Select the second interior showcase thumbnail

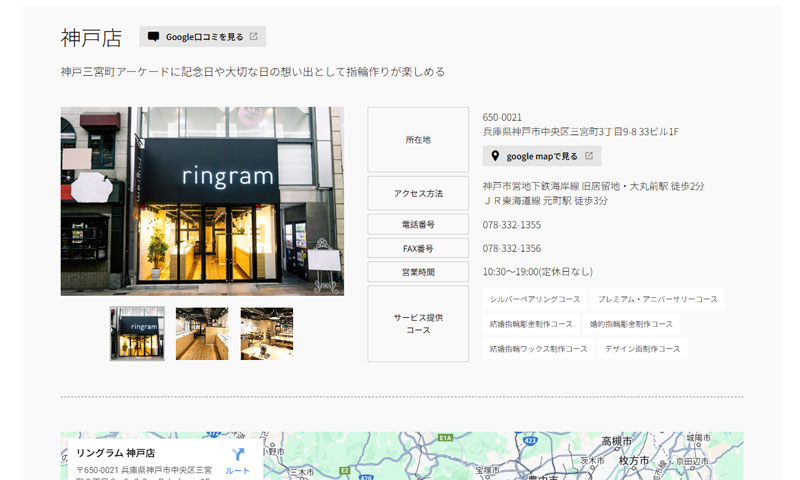coord(202,334)
